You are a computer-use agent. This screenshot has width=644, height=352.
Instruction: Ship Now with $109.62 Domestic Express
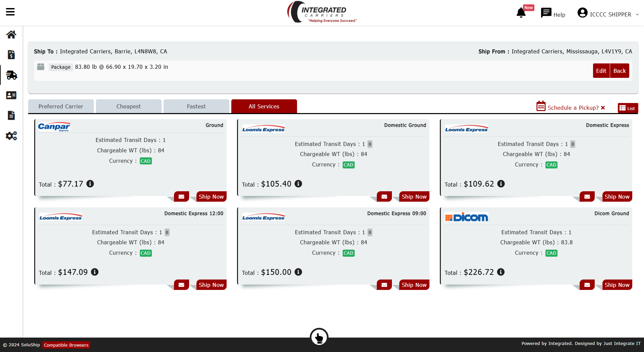(617, 197)
